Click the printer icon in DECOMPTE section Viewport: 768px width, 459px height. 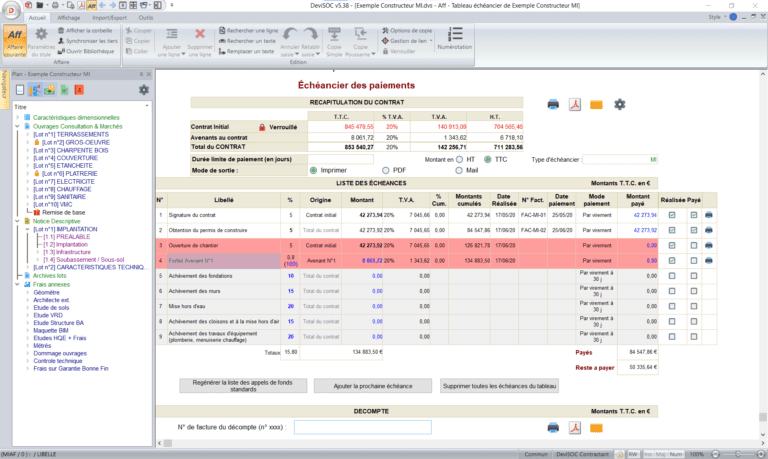click(x=553, y=428)
